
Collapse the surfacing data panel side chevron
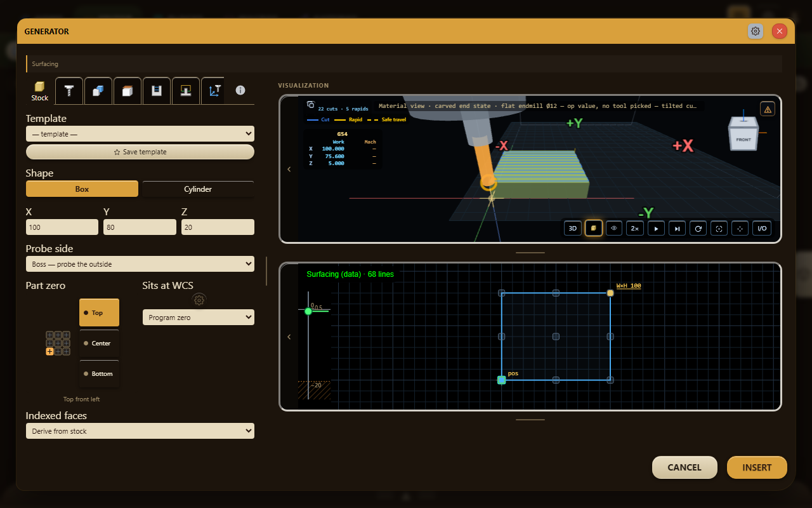[x=289, y=337]
